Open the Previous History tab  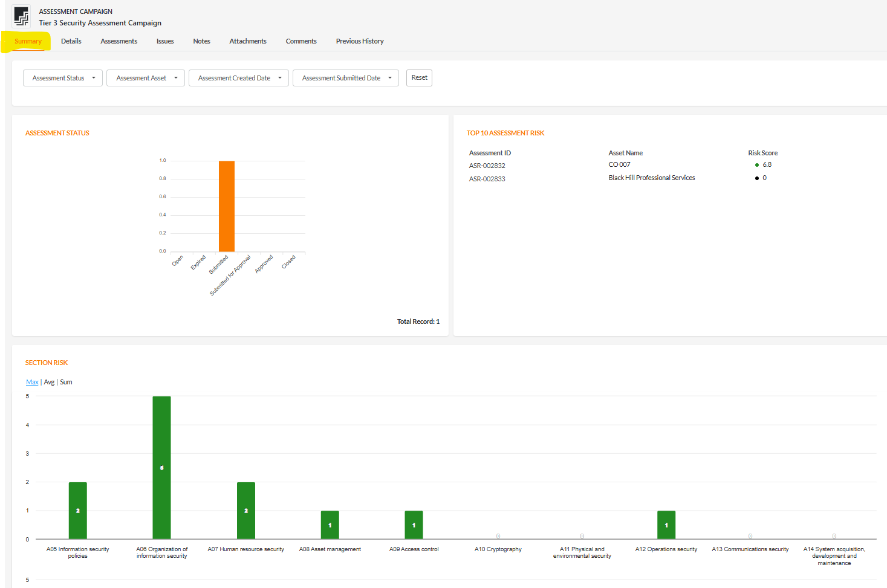coord(360,41)
